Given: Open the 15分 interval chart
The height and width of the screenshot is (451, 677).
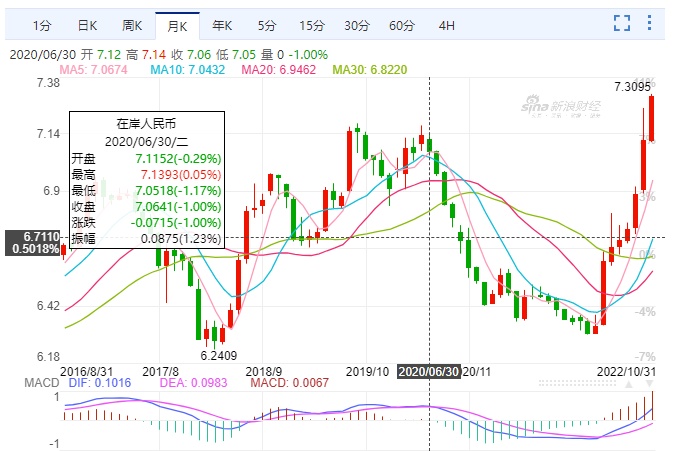Looking at the screenshot, I should click(x=311, y=24).
